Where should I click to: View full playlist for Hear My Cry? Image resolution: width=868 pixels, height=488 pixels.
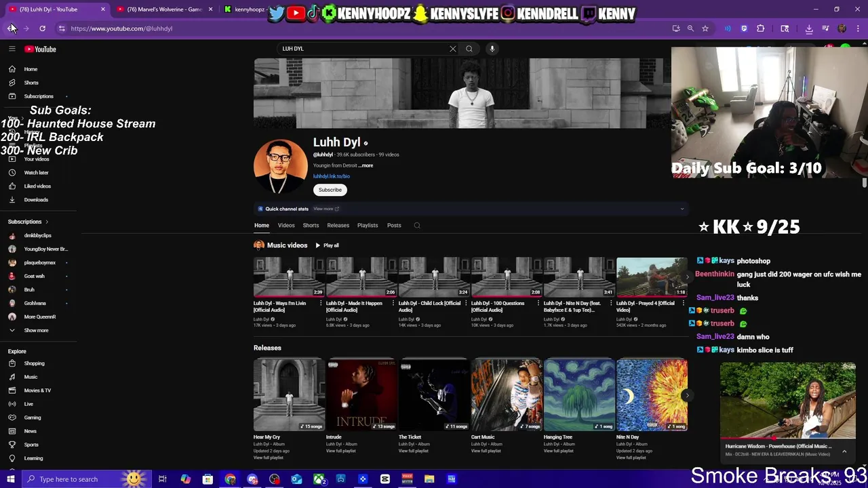point(269,457)
